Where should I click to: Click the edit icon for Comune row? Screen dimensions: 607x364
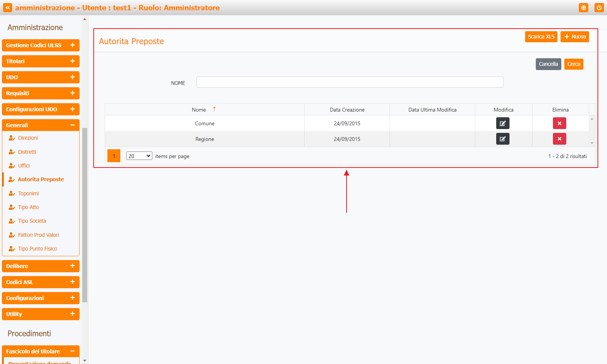pyautogui.click(x=503, y=123)
